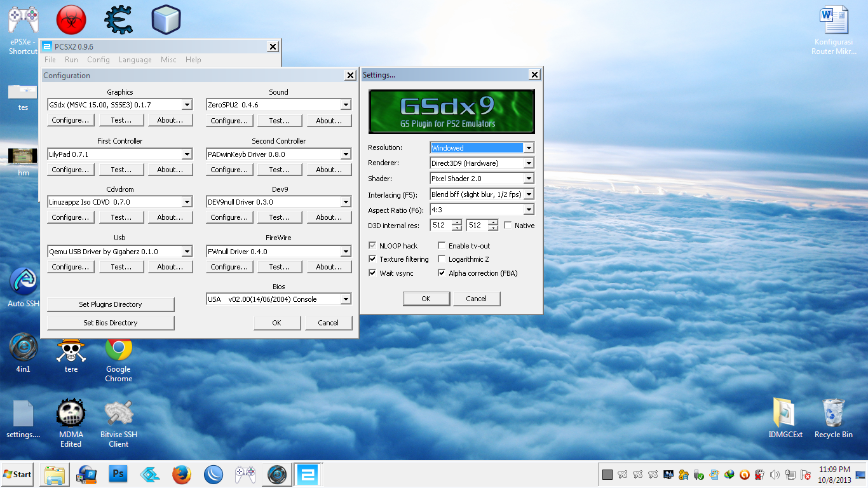The width and height of the screenshot is (868, 488).
Task: Cancel the GSdx Settings dialog
Action: pyautogui.click(x=477, y=299)
